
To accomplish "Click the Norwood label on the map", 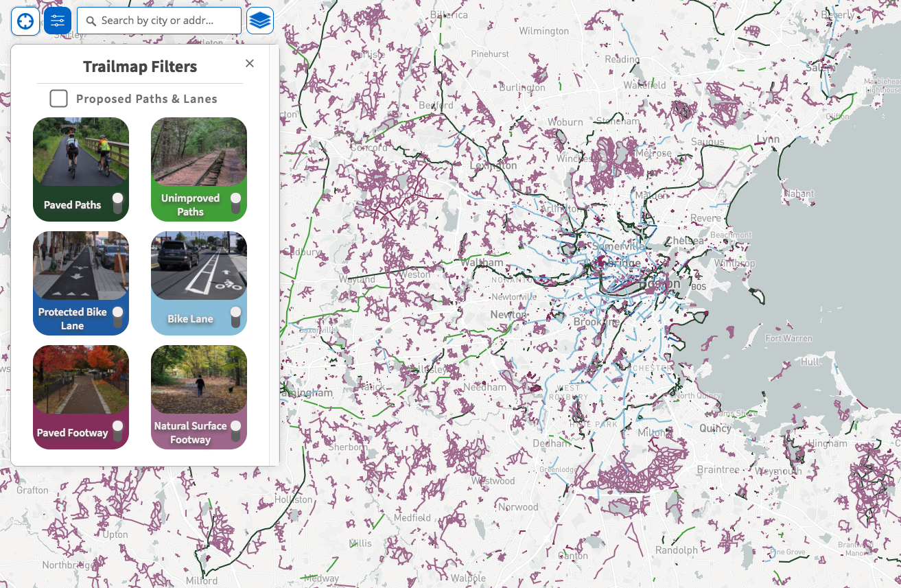I will (518, 507).
